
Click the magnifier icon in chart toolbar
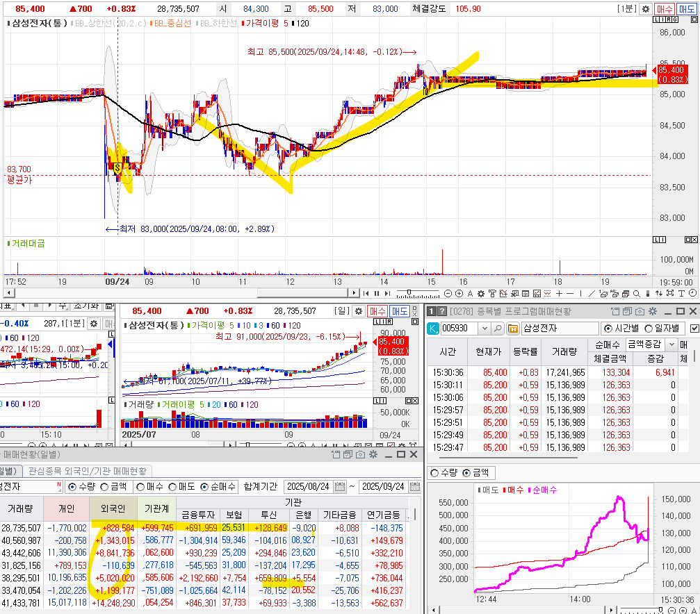coord(636,293)
